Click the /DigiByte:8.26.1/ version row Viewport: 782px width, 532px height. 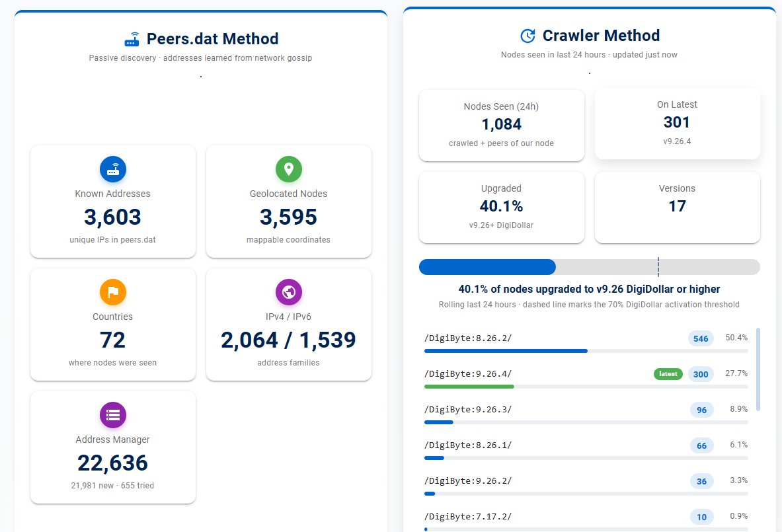click(586, 450)
